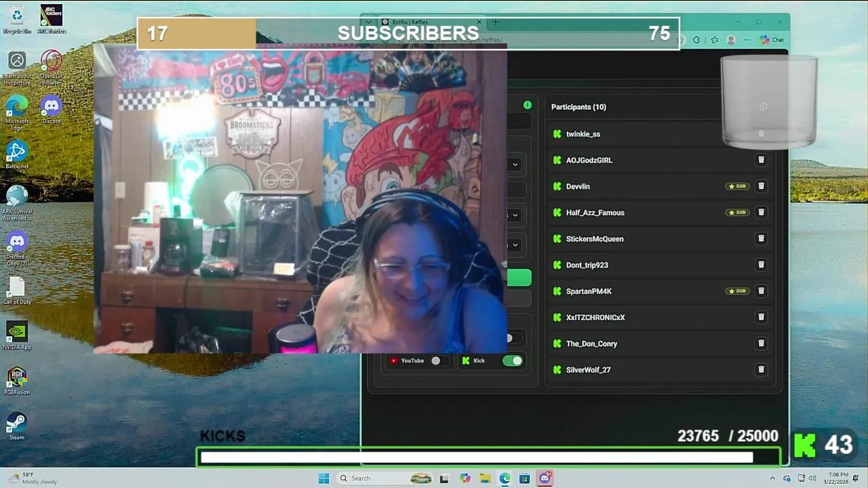Image resolution: width=868 pixels, height=488 pixels.
Task: Launch ARC Raiders from the desktop
Action: point(52,19)
